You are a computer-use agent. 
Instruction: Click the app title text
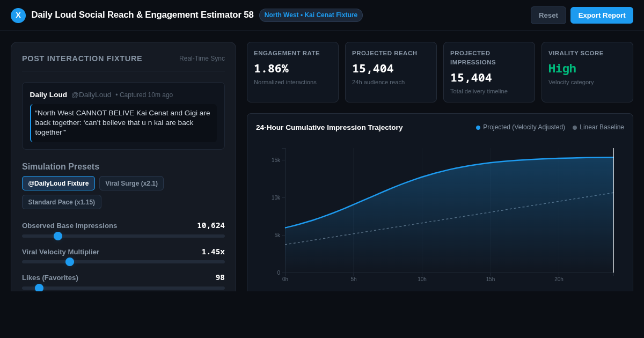tap(142, 15)
